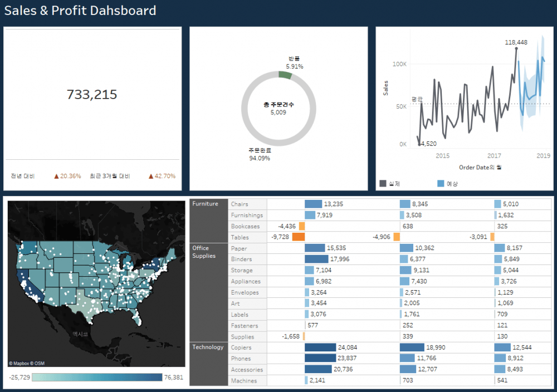Click the up triangle beside 42.70%
The image size is (557, 392).
[x=150, y=177]
